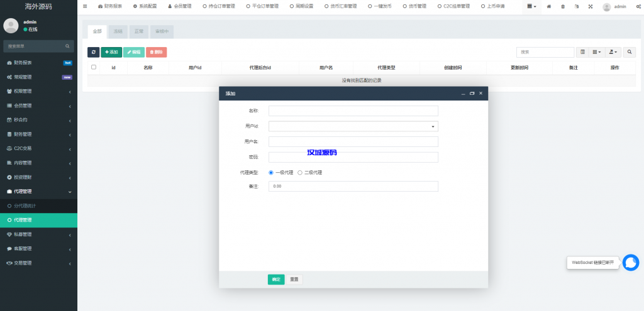Sort by the 创建时间 column header

(x=453, y=68)
